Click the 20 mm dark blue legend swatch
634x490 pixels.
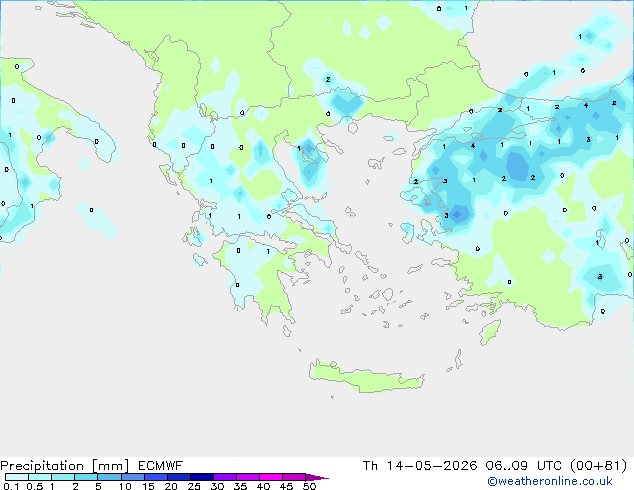pos(178,477)
